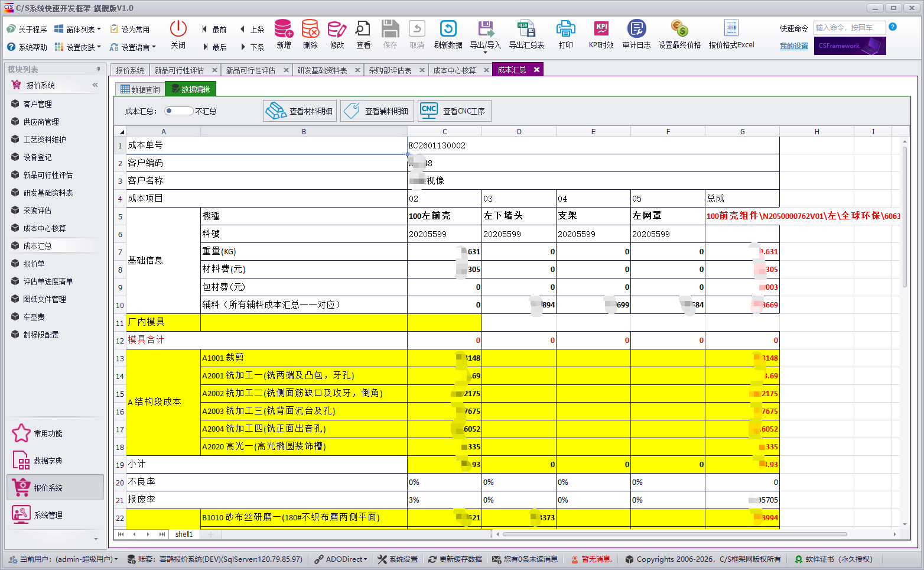Click the 导出汇总表 xlsx icon

[526, 28]
